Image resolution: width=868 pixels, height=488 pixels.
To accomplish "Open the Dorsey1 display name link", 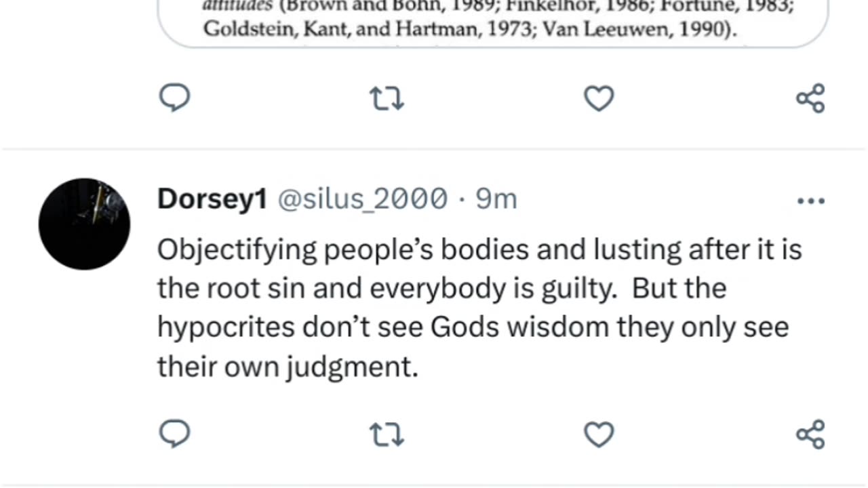I will click(x=212, y=199).
